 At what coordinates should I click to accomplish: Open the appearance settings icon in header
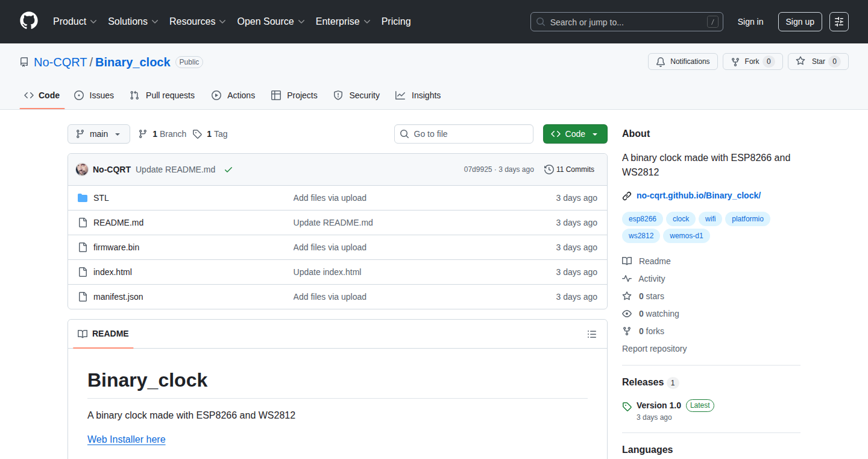coord(839,22)
